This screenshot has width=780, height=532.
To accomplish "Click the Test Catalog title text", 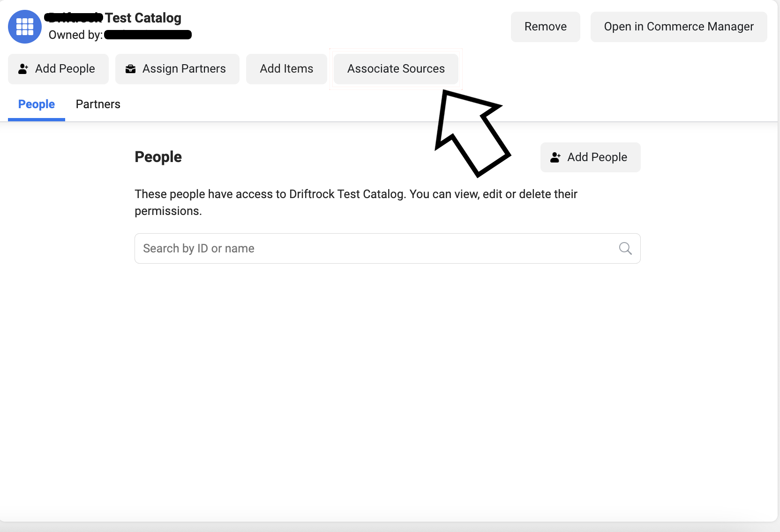I will tap(143, 18).
